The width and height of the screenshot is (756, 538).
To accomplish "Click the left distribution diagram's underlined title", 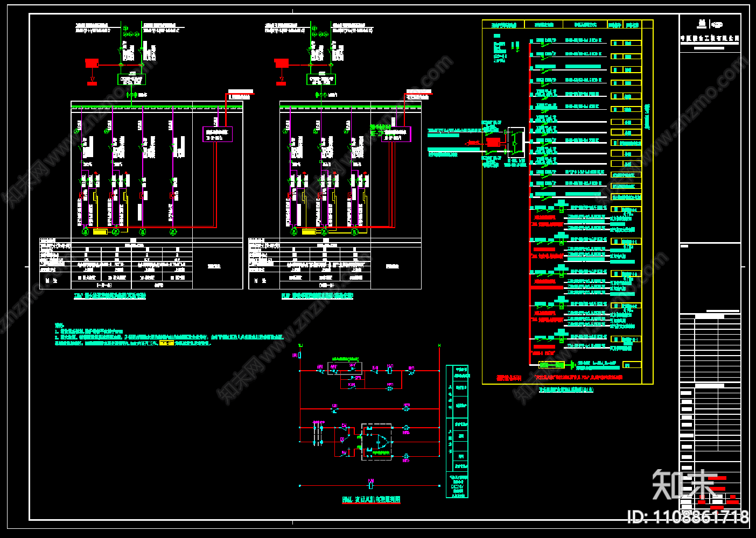I will [110, 296].
